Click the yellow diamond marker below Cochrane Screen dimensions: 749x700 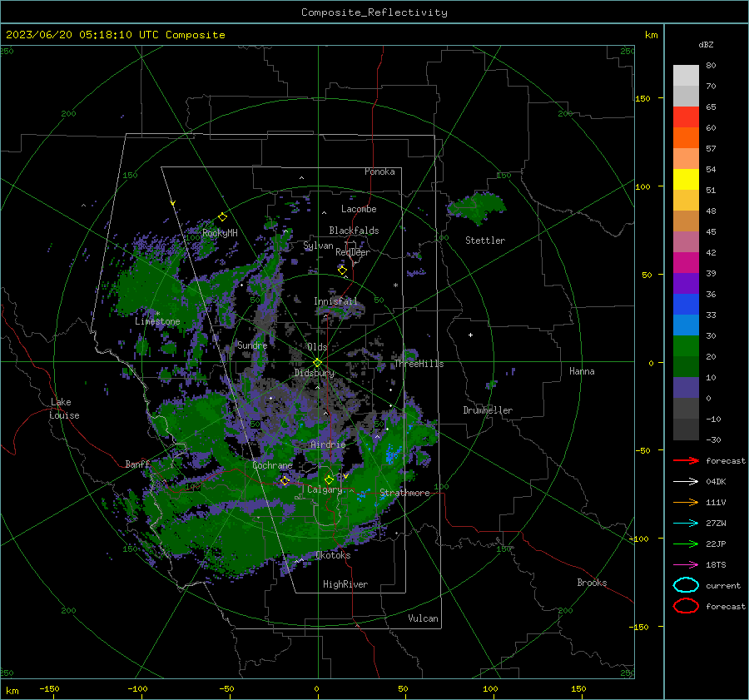pos(285,480)
